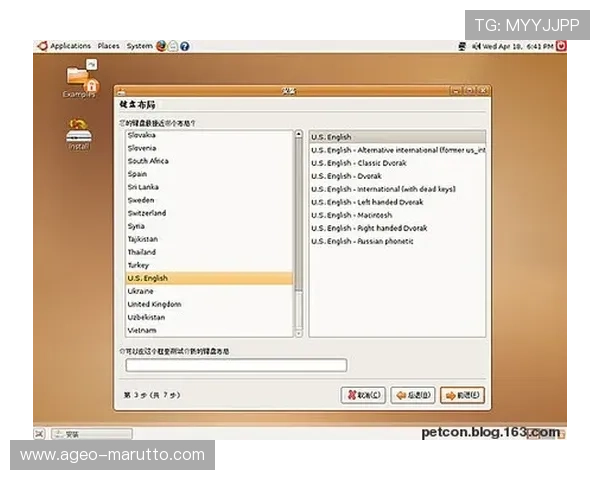
Task: Choose Switzerland from the layout list
Action: click(x=147, y=213)
